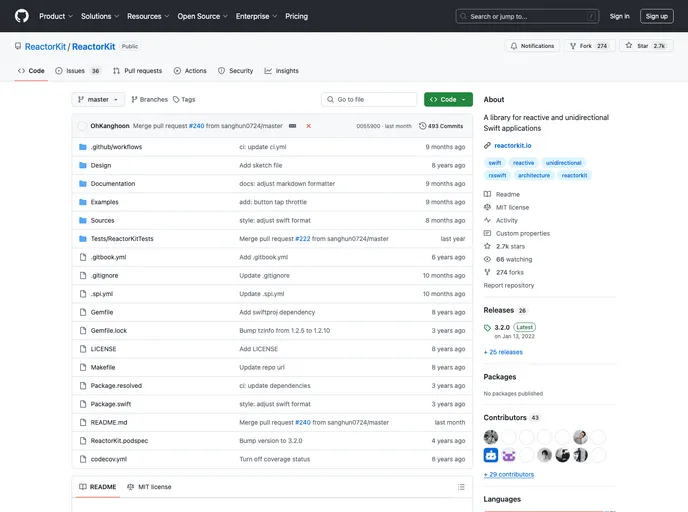Select the README tab
The image size is (688, 512).
97,487
